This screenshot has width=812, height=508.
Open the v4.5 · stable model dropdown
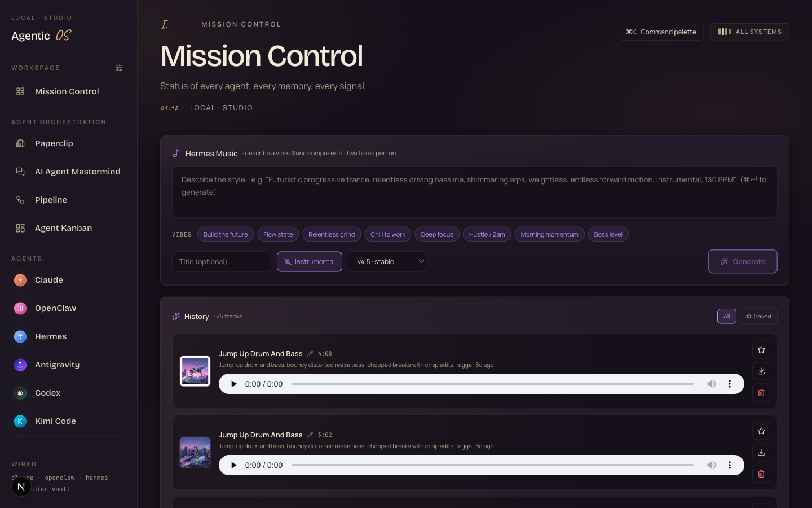tap(387, 261)
